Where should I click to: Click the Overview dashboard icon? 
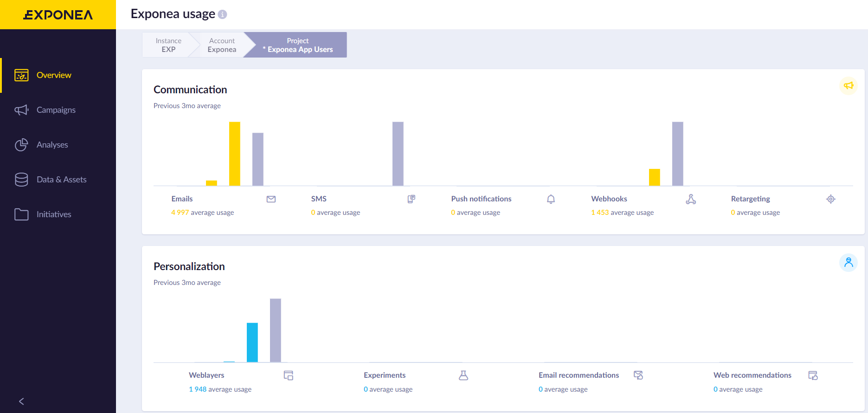[x=21, y=75]
